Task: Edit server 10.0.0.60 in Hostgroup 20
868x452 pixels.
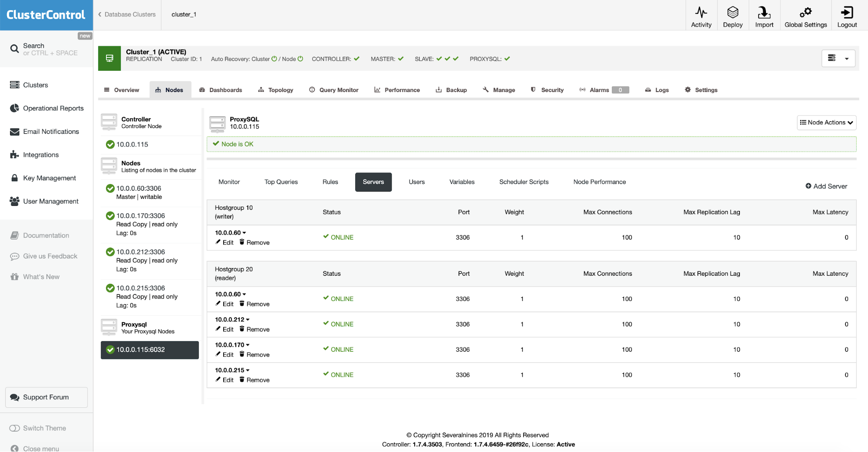Action: point(224,304)
